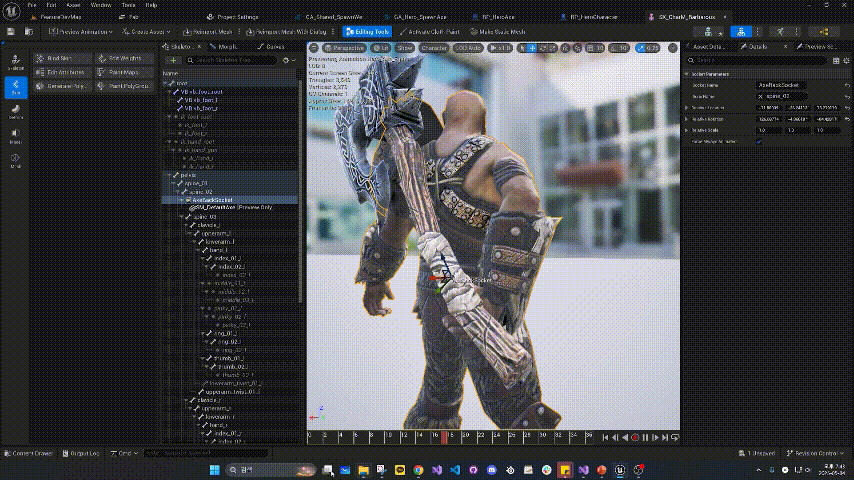Click the Paint Maps tool
This screenshot has height=480, width=854.
point(124,72)
